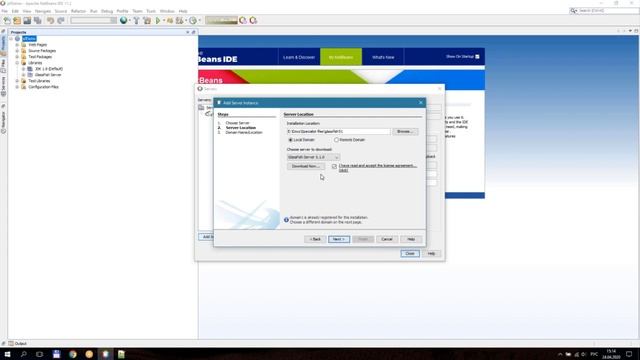Switch to the What's New tab
This screenshot has width=640, height=360.
pos(383,57)
